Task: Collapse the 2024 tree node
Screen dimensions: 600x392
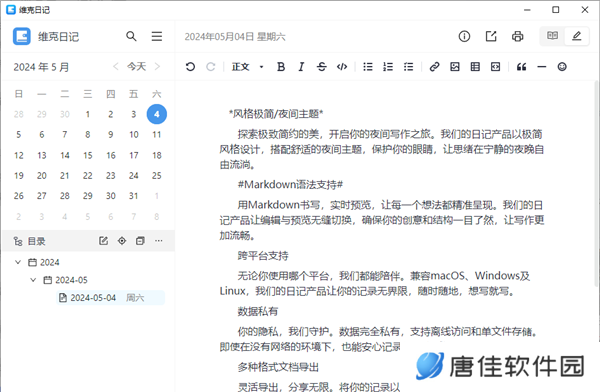Action: click(18, 262)
